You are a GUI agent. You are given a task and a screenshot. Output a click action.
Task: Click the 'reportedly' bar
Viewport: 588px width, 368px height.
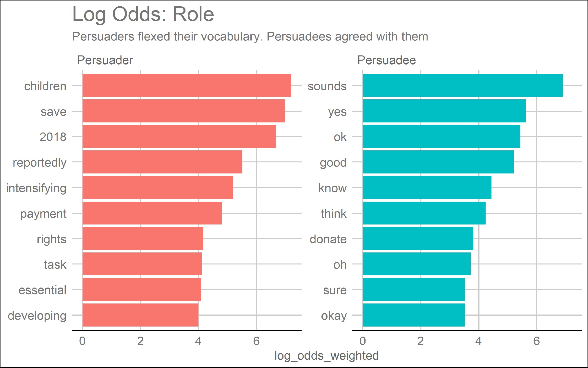pos(162,162)
